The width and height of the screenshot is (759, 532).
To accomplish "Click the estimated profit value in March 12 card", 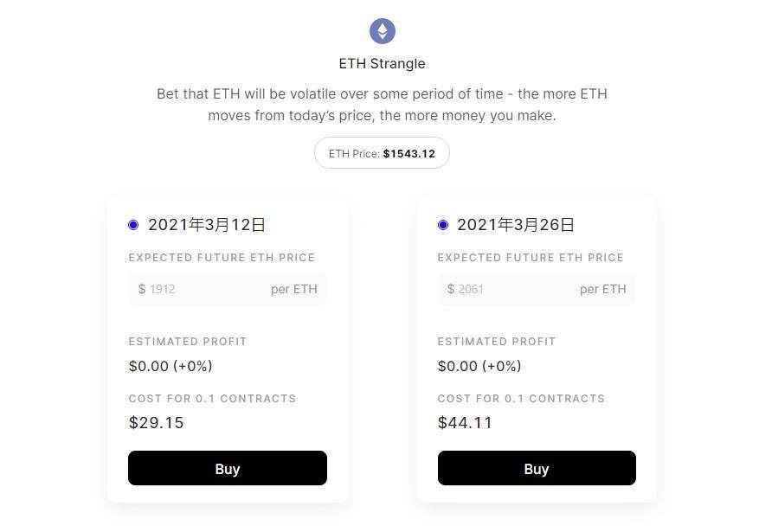I will (170, 366).
